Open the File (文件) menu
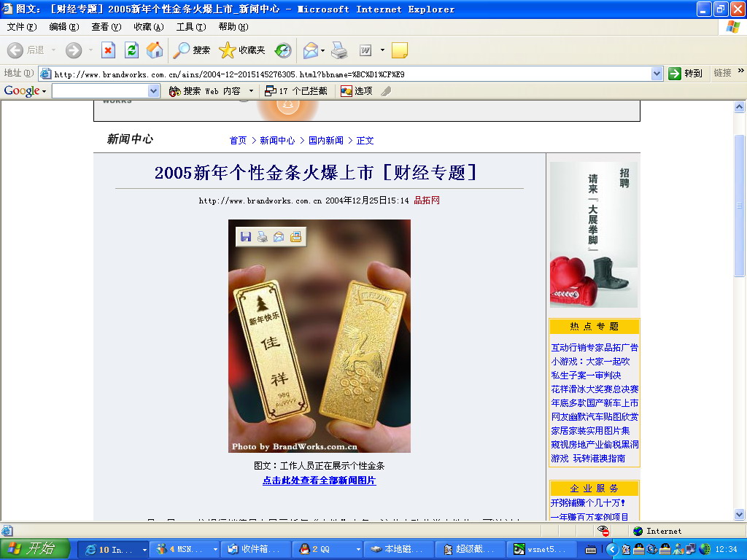The height and width of the screenshot is (560, 747). tap(21, 27)
